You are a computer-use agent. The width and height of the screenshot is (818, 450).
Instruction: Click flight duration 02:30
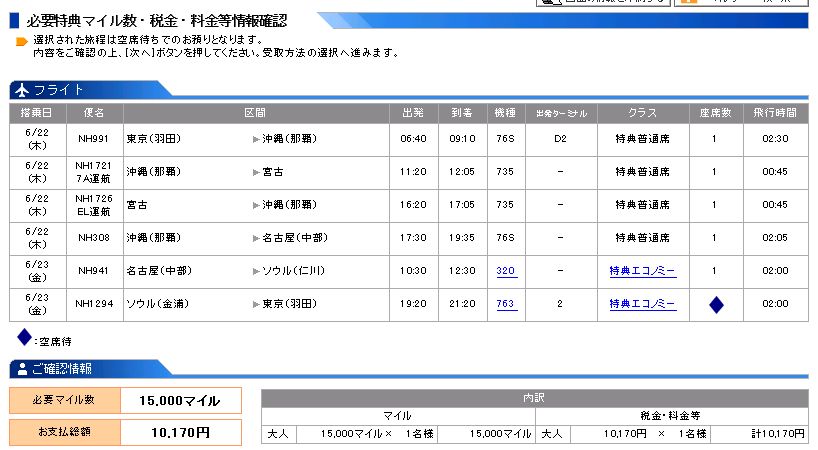[x=775, y=139]
